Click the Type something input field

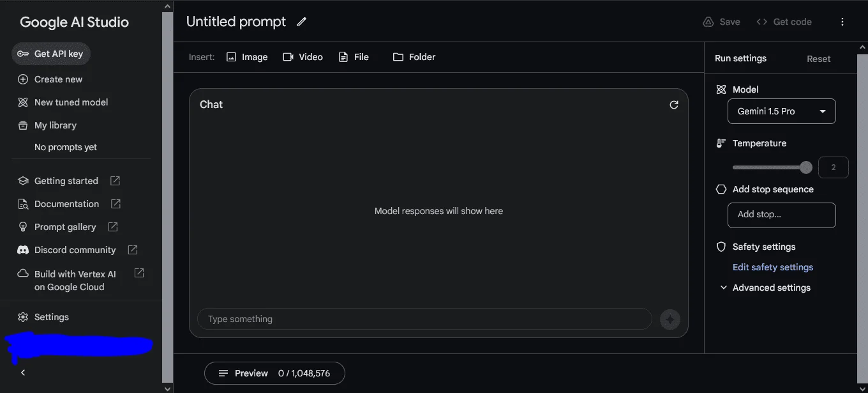click(x=424, y=319)
